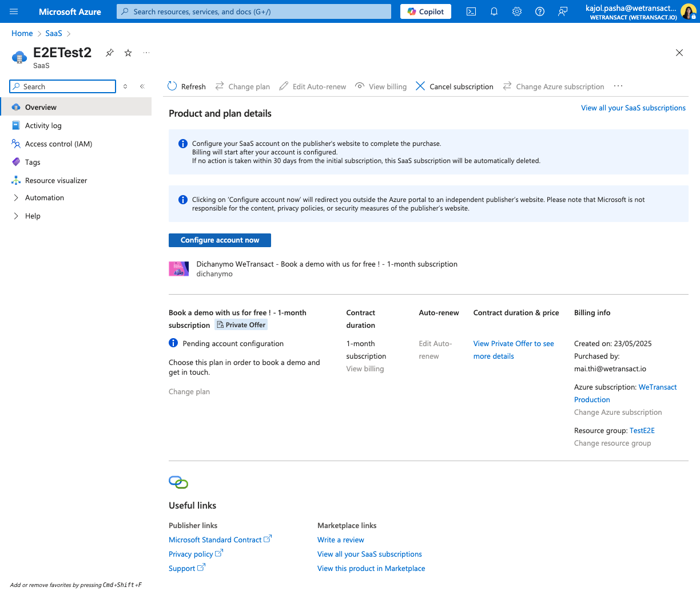Open more options next to title
700x591 pixels.
click(x=146, y=53)
